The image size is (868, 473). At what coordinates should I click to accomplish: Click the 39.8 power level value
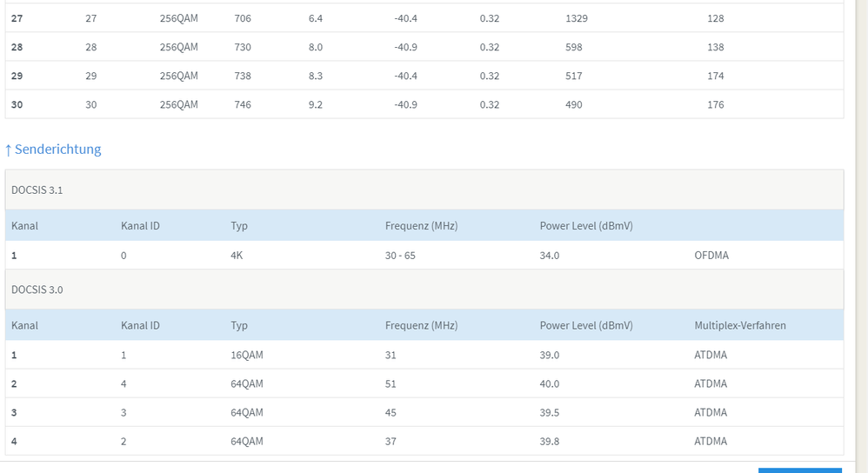point(550,441)
